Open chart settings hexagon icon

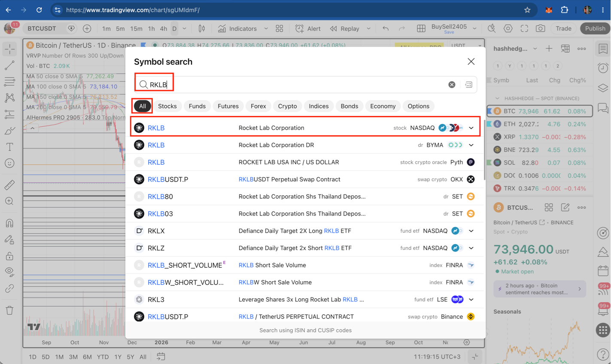508,29
